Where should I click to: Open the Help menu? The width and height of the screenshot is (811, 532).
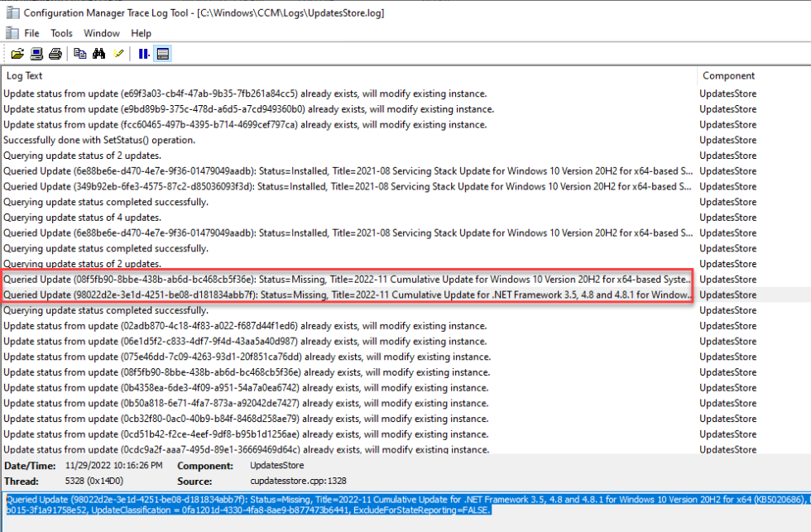(x=141, y=33)
